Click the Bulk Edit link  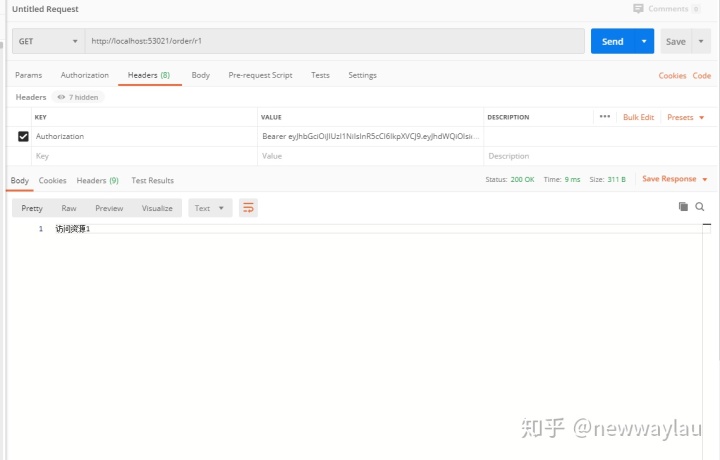pyautogui.click(x=638, y=118)
